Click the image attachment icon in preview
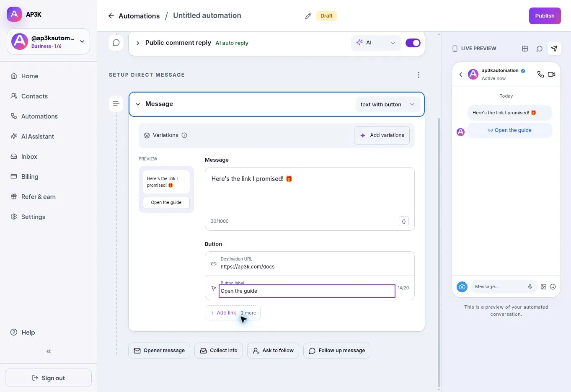Viewport: 571px width, 392px height. [543, 287]
